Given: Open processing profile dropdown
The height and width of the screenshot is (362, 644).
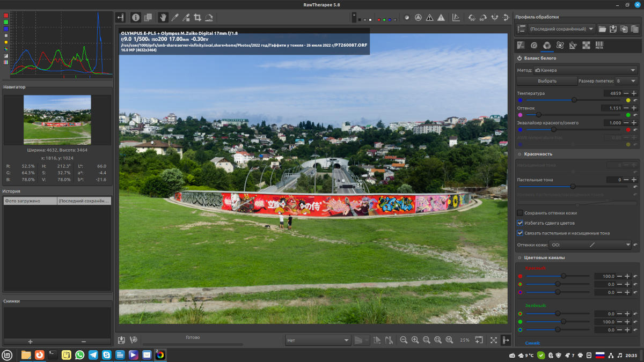Looking at the screenshot, I should point(561,29).
